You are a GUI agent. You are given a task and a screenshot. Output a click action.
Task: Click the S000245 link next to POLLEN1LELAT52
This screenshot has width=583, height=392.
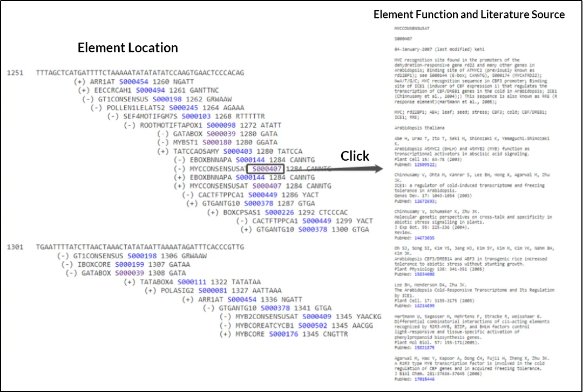184,108
